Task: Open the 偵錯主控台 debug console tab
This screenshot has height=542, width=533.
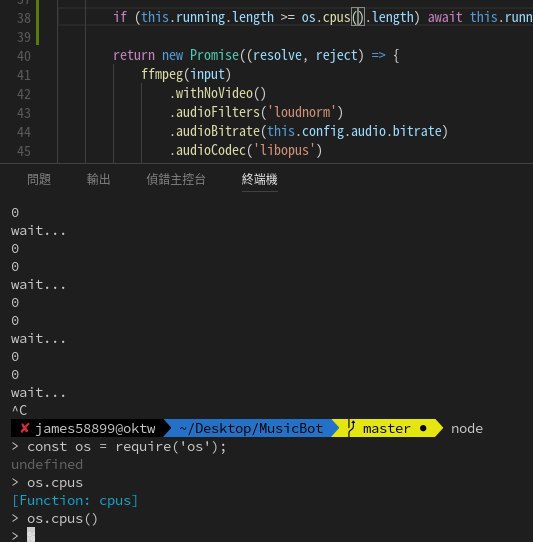Action: [x=176, y=179]
